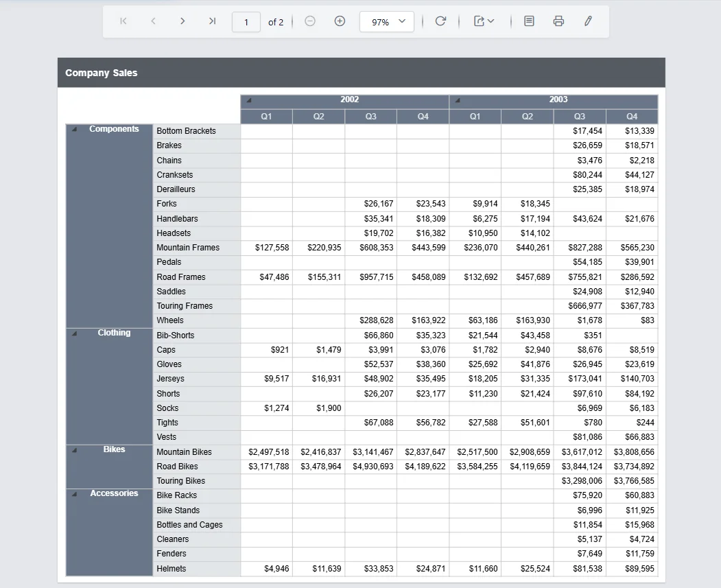Screen dimensions: 721x588
Task: Select the Road Bikes row label
Action: coord(177,466)
